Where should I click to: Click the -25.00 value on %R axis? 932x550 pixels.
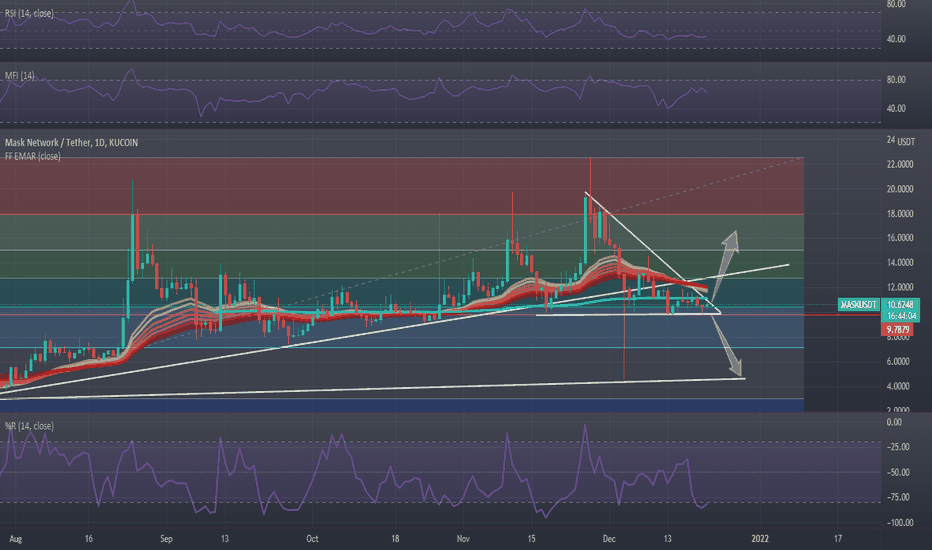click(898, 447)
